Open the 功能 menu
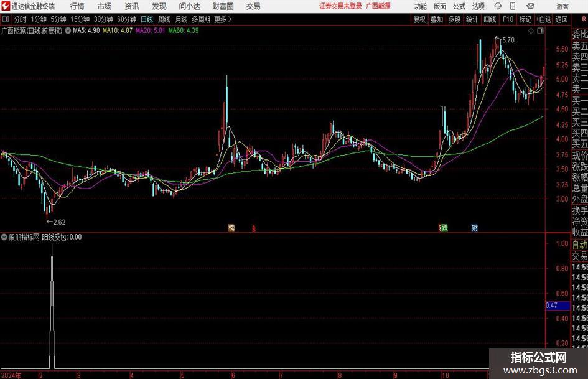This screenshot has width=588, height=379. (x=421, y=6)
